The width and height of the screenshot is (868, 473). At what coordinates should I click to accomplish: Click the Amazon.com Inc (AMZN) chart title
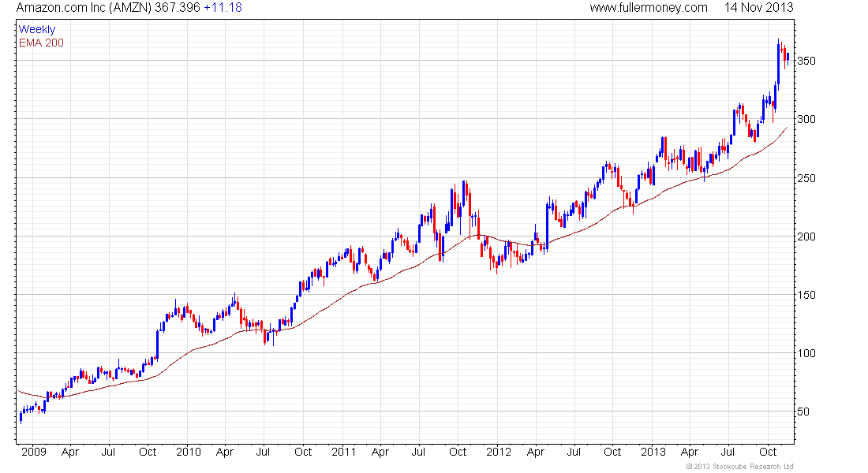[84, 8]
